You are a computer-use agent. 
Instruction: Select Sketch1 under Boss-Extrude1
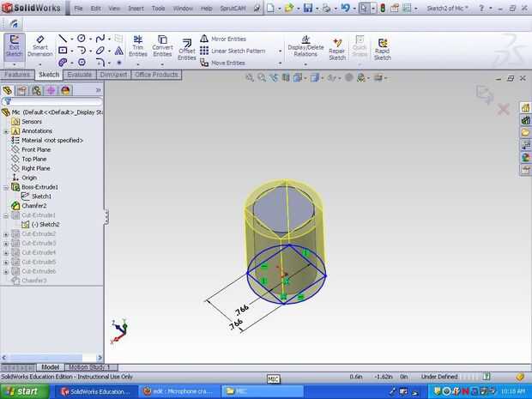click(36, 196)
